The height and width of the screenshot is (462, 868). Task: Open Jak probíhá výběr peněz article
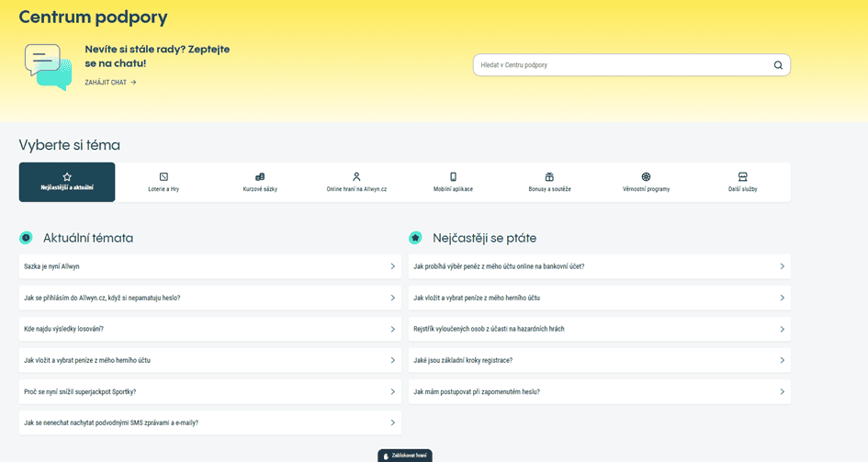click(x=600, y=266)
